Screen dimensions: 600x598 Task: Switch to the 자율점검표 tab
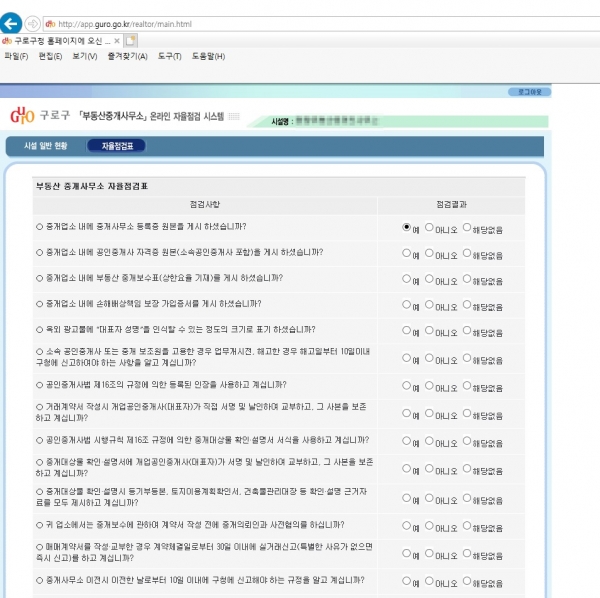117,146
